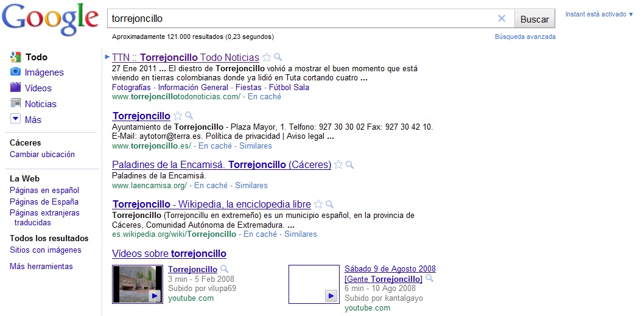Open TTN Torrejoncillo Todo Noticias result
Screen dimensions: 644x316
186,57
